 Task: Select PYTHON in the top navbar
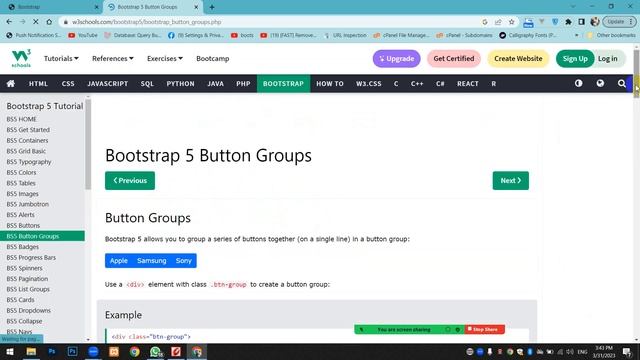(180, 84)
